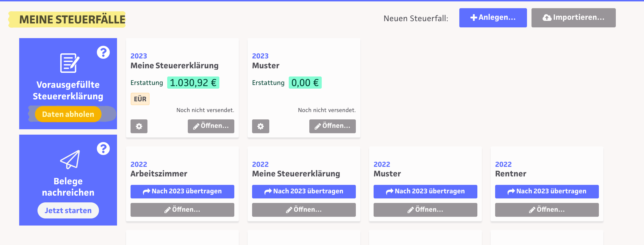The width and height of the screenshot is (644, 245).
Task: Open the 2022 Rentner case
Action: click(x=547, y=210)
